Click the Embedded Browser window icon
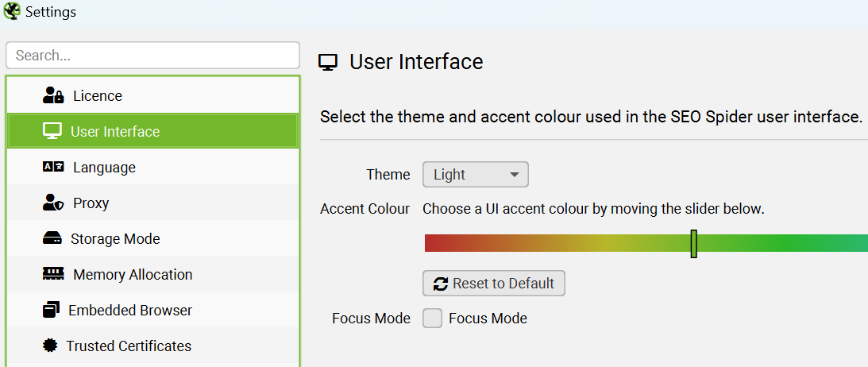 pyautogui.click(x=51, y=310)
